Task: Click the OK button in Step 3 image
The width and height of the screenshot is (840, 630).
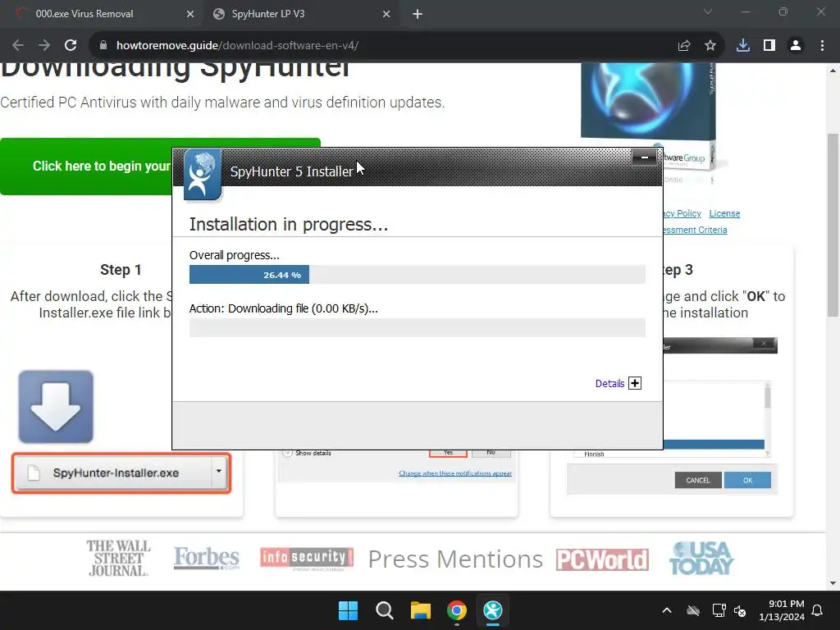Action: coord(747,480)
